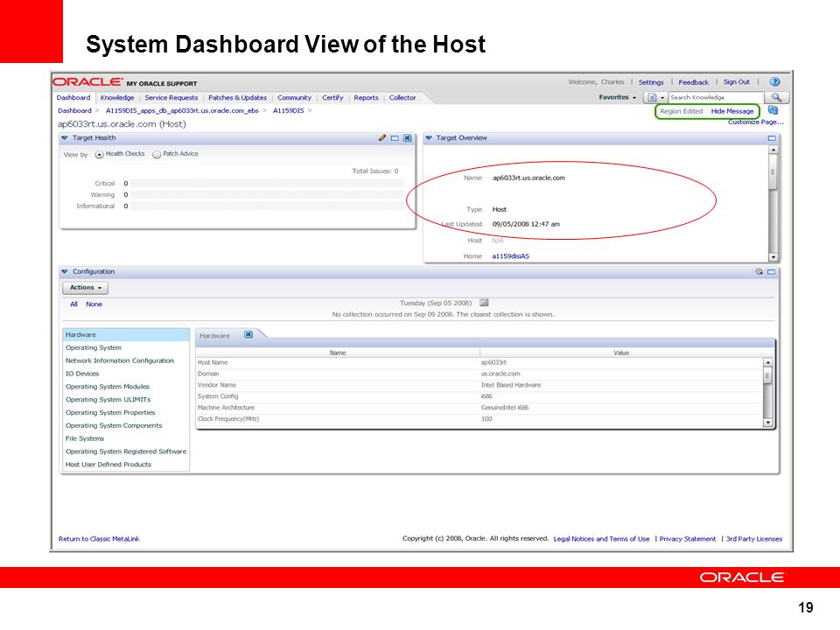Click Return to Classic MetaLink
Viewport: 840px width, 630px height.
tap(99, 539)
